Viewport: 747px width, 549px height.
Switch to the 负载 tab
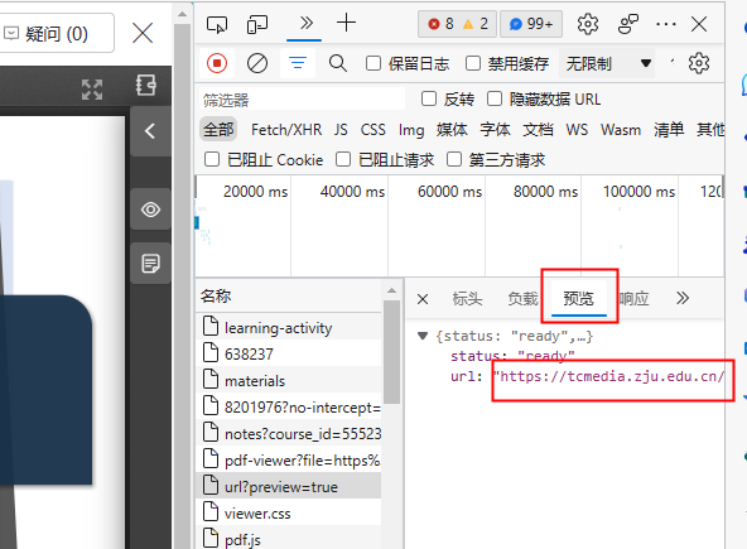(x=523, y=298)
